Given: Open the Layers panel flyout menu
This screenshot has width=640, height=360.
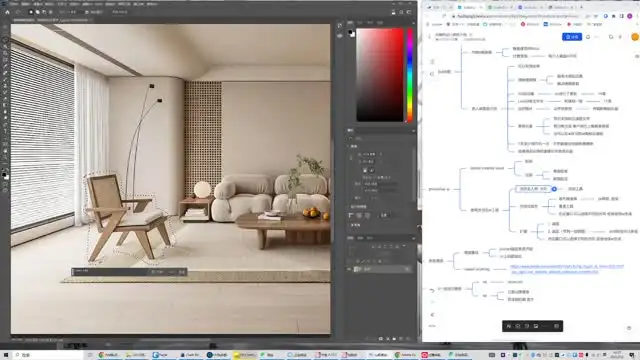Looking at the screenshot, I should (x=413, y=238).
